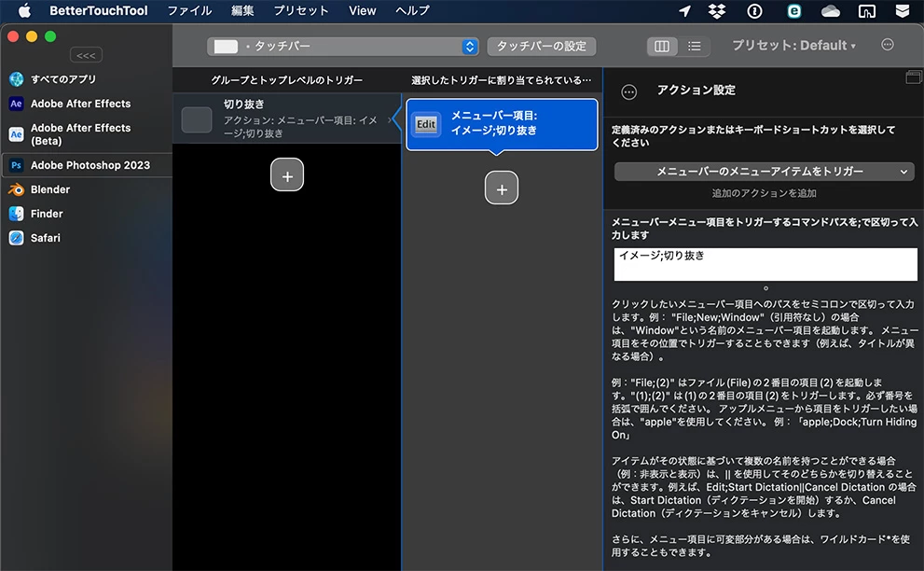
Task: Select Safari in app list
Action: coord(86,238)
